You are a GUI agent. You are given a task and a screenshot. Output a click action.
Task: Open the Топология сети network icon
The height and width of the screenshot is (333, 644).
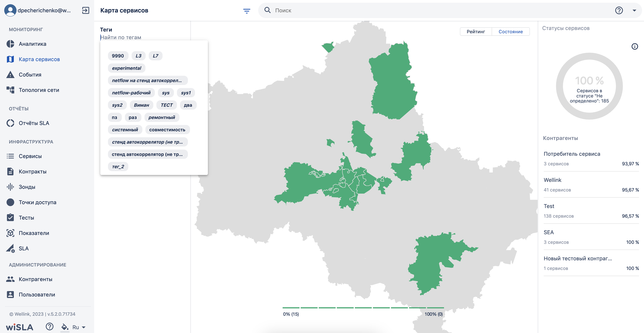tap(10, 90)
